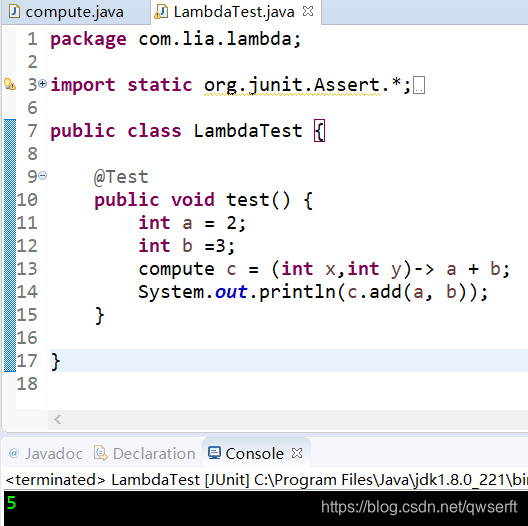Viewport: 528px width, 526px height.
Task: Click "int a = 2;" on line 11
Action: 192,223
